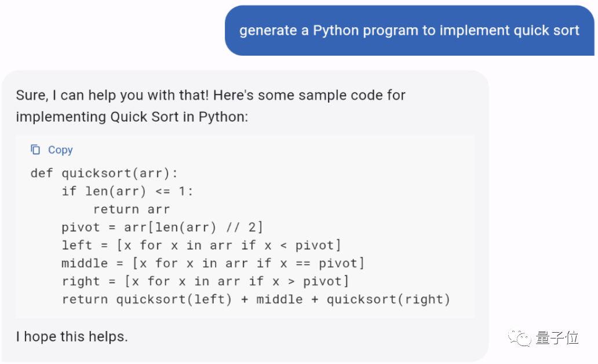The height and width of the screenshot is (364, 598).
Task: Click "quicksort(right)" at the end of the code
Action: [x=388, y=300]
